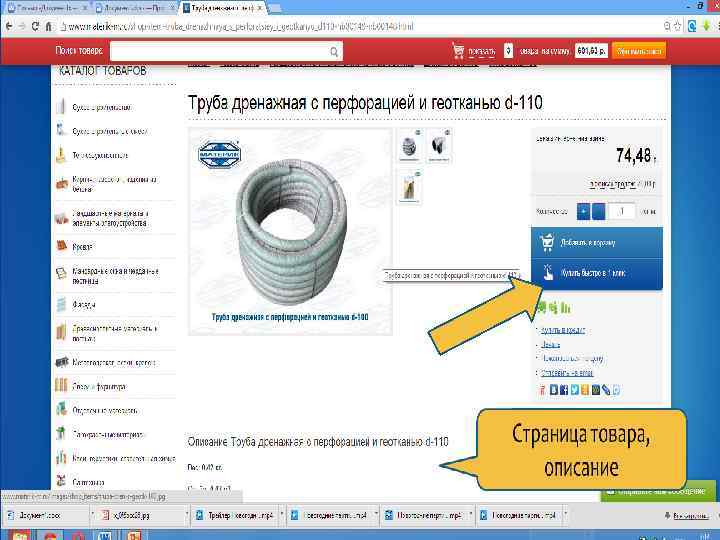Click the Ландшафтные материалы category icon
Screen dimensions: 720x540
pyautogui.click(x=62, y=218)
